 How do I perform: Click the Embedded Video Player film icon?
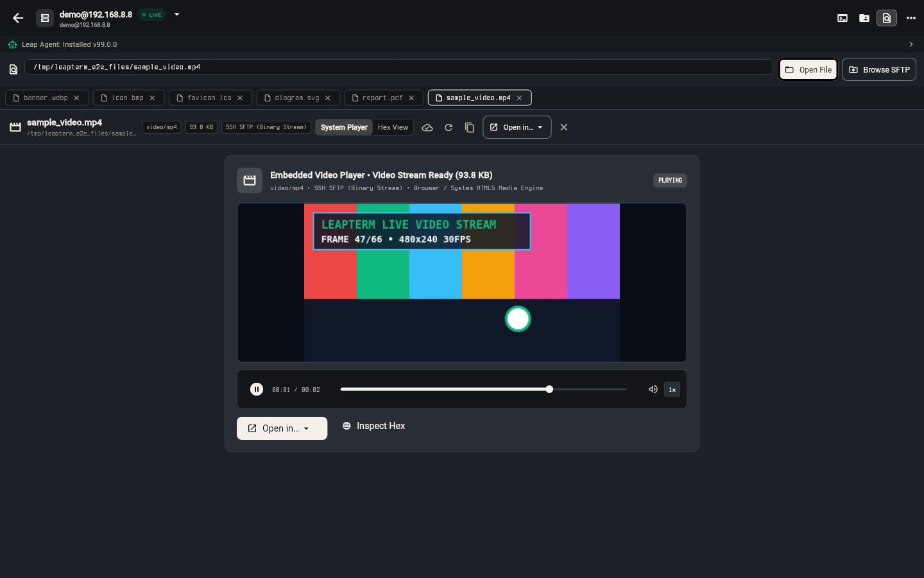[x=250, y=180]
